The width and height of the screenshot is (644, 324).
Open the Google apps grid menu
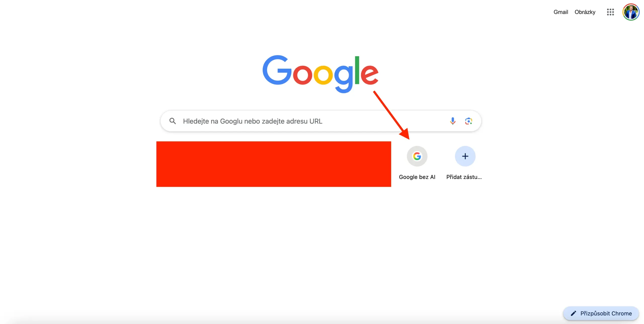610,12
